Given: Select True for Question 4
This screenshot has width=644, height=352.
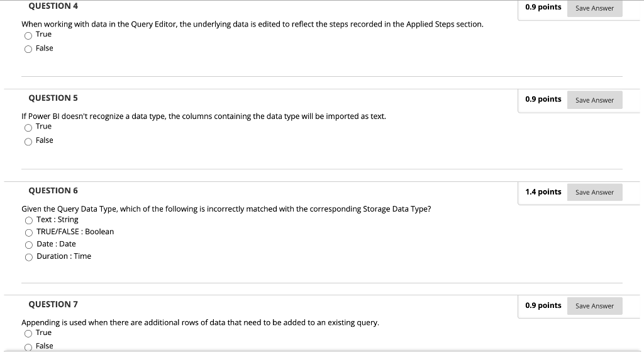Looking at the screenshot, I should click(28, 35).
